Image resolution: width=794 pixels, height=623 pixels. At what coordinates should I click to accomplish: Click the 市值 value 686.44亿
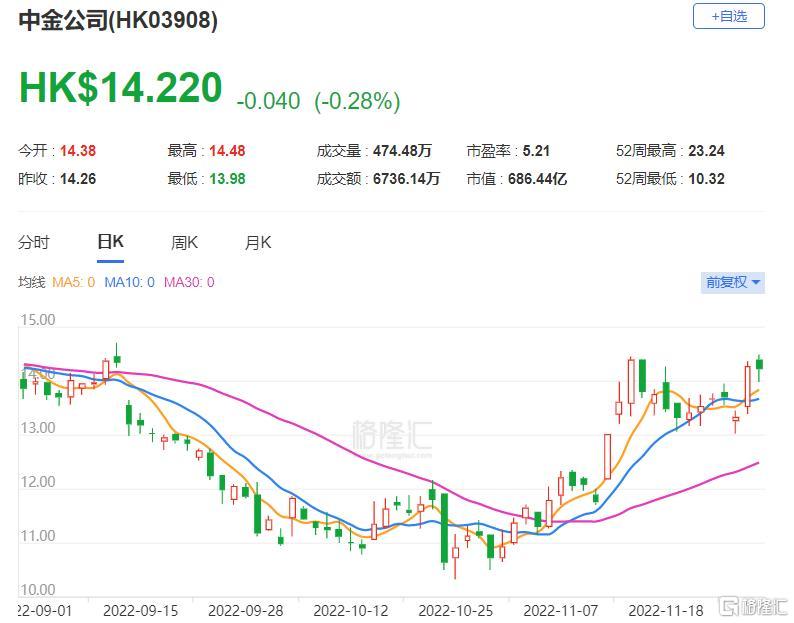point(537,179)
